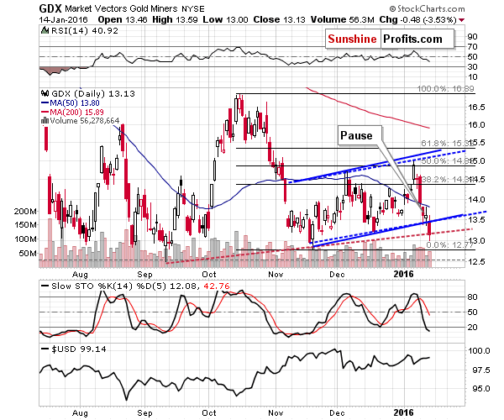Click the Open 13.46 value

(x=123, y=20)
